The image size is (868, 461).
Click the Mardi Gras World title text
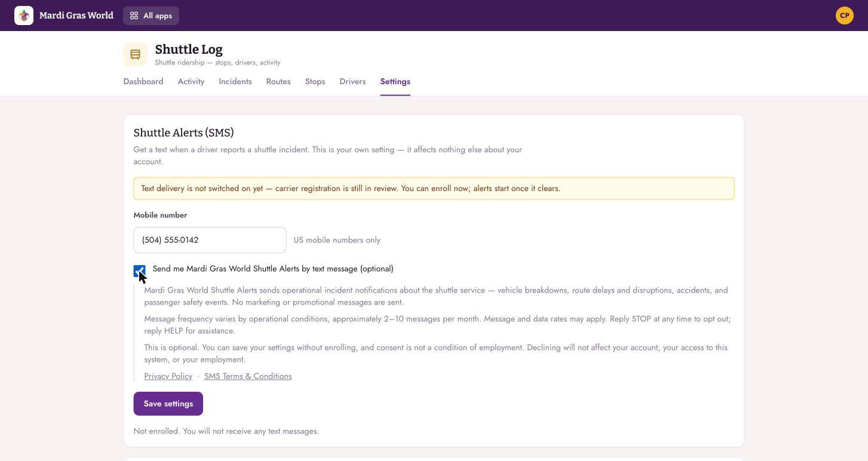click(x=76, y=16)
